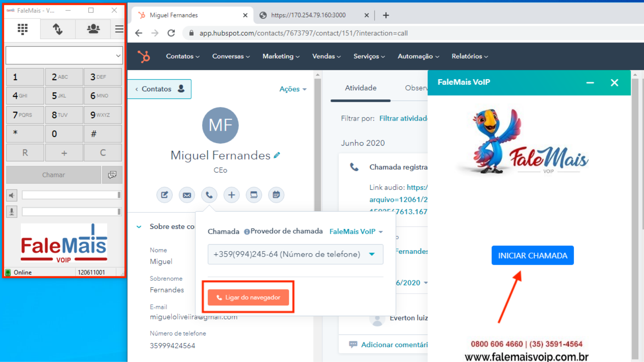Collapse the Sobre este contato section
Image resolution: width=644 pixels, height=362 pixels.
(x=139, y=227)
